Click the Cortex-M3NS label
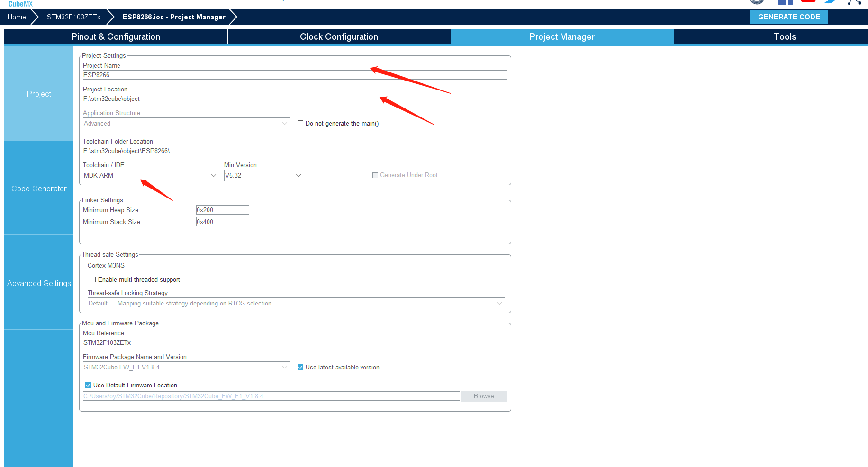This screenshot has width=868, height=467. (x=106, y=265)
